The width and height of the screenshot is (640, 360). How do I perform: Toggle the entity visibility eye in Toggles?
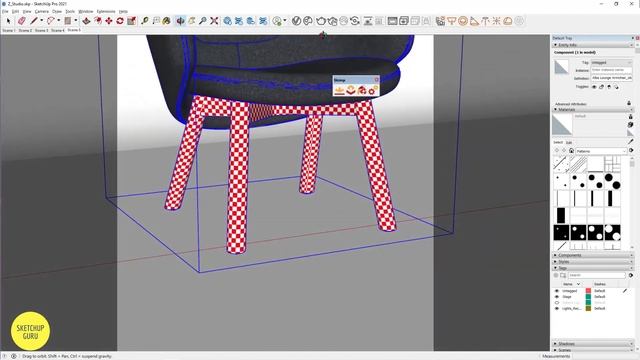(594, 87)
